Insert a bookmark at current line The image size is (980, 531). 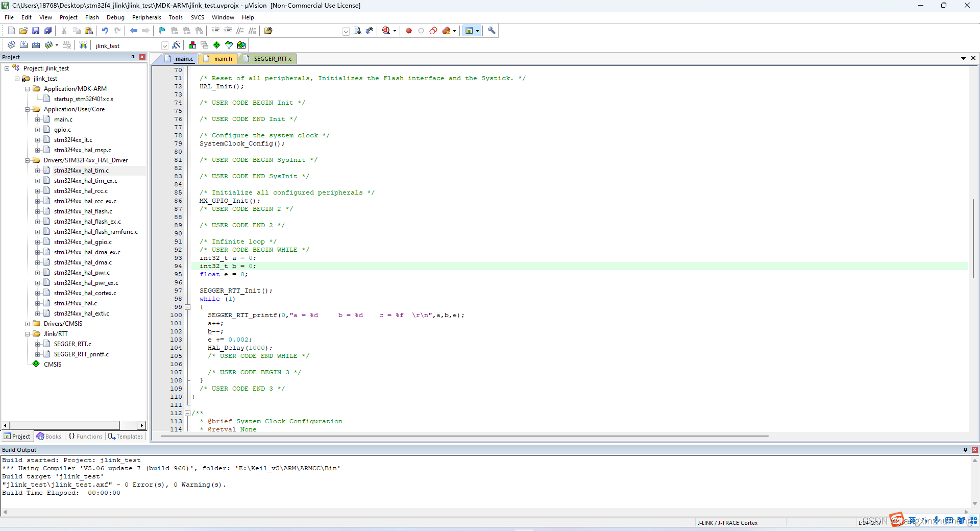coord(161,31)
